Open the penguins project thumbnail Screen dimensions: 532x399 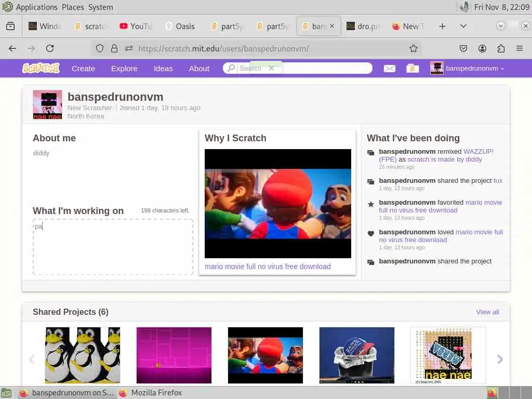pyautogui.click(x=83, y=355)
